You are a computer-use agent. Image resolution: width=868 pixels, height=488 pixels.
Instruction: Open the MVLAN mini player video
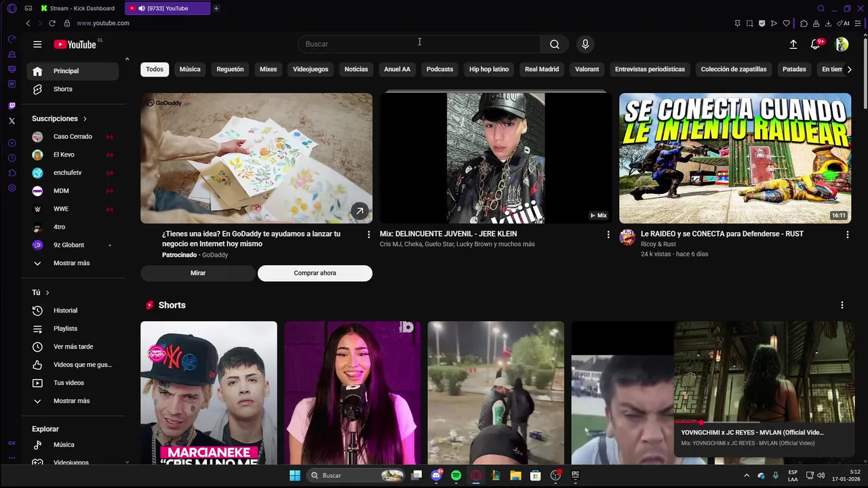pos(764,371)
